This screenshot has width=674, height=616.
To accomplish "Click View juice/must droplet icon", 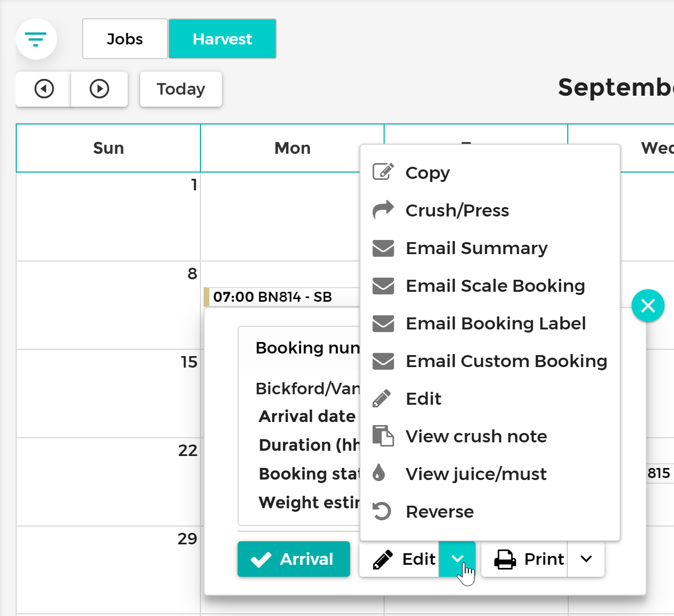I will (379, 473).
